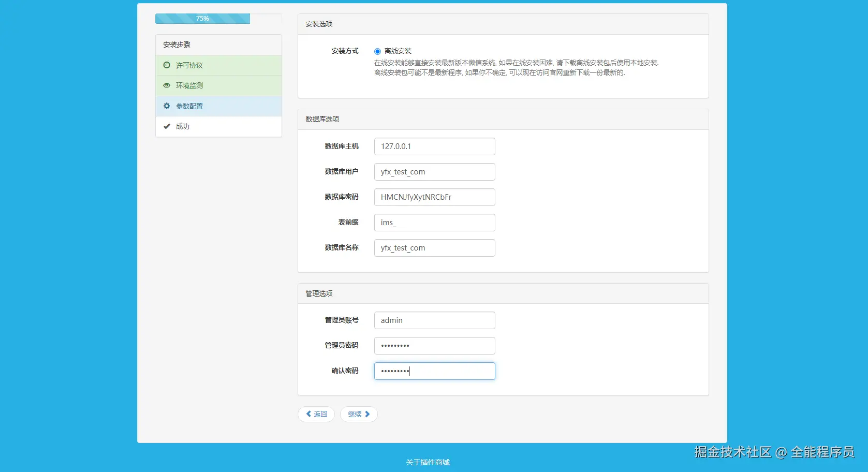
Task: Focus the 数据库主机 field
Action: [435, 146]
